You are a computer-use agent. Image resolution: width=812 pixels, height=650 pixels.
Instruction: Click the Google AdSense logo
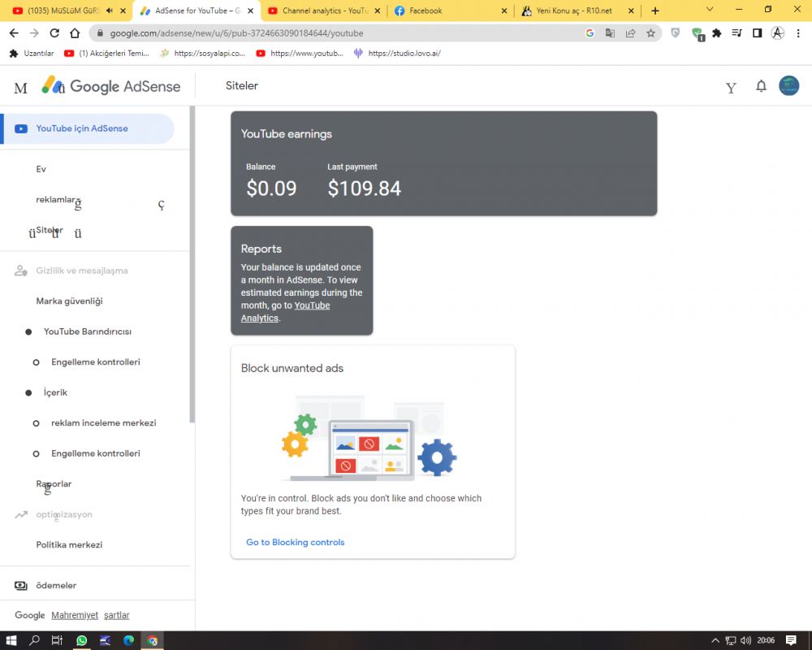(110, 86)
